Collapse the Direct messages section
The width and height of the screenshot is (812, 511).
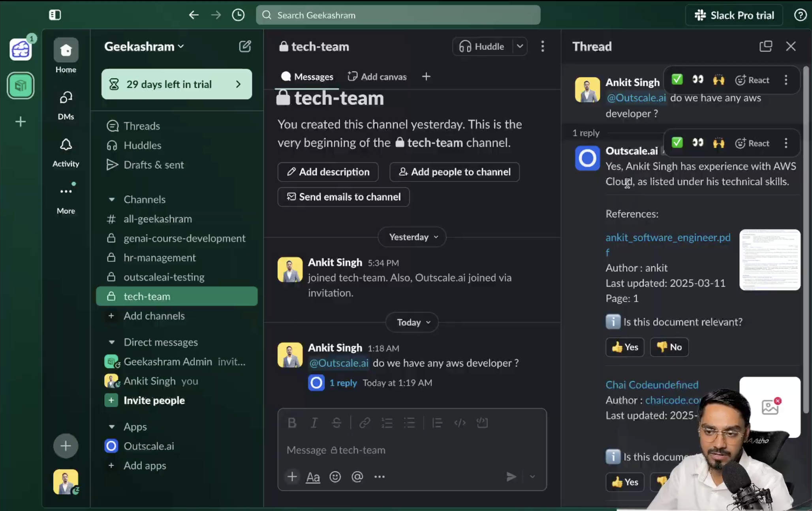coord(112,342)
